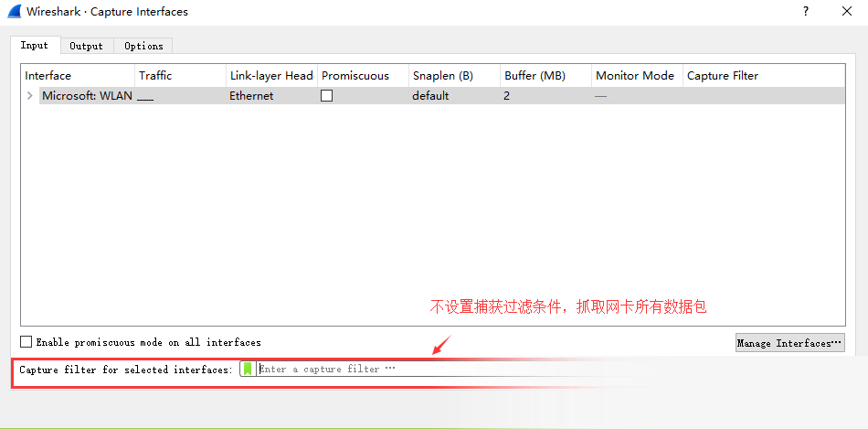Select the Microsoft: WLAN interface name
The image size is (868, 429).
[87, 96]
